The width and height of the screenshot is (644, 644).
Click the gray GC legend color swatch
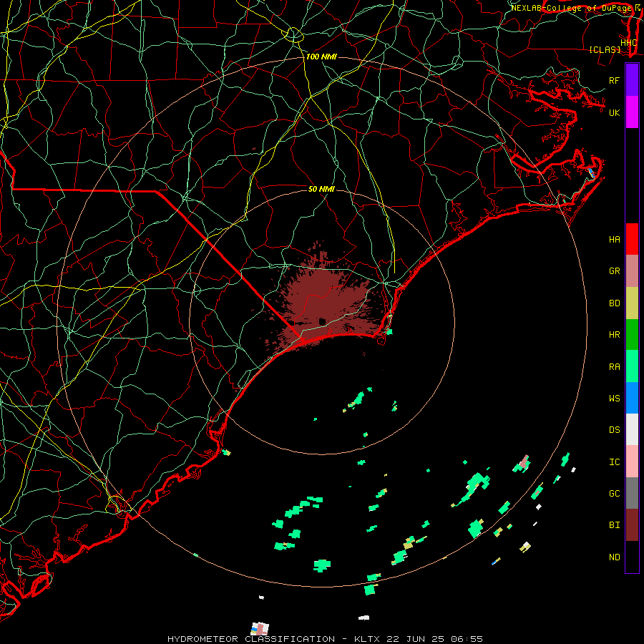tap(632, 493)
